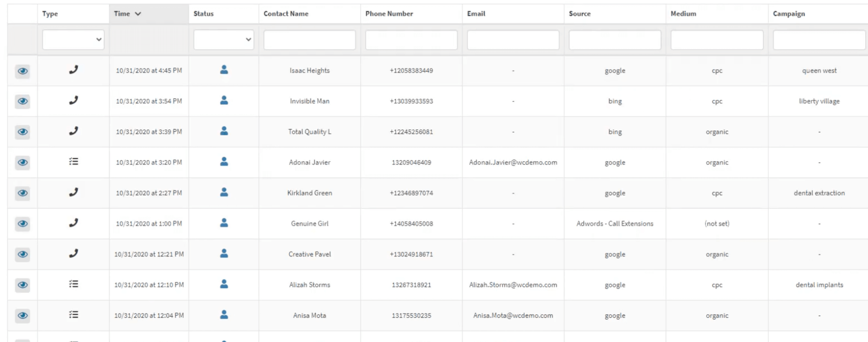
Task: Click eye icon for Genuine Girl row
Action: coord(22,224)
